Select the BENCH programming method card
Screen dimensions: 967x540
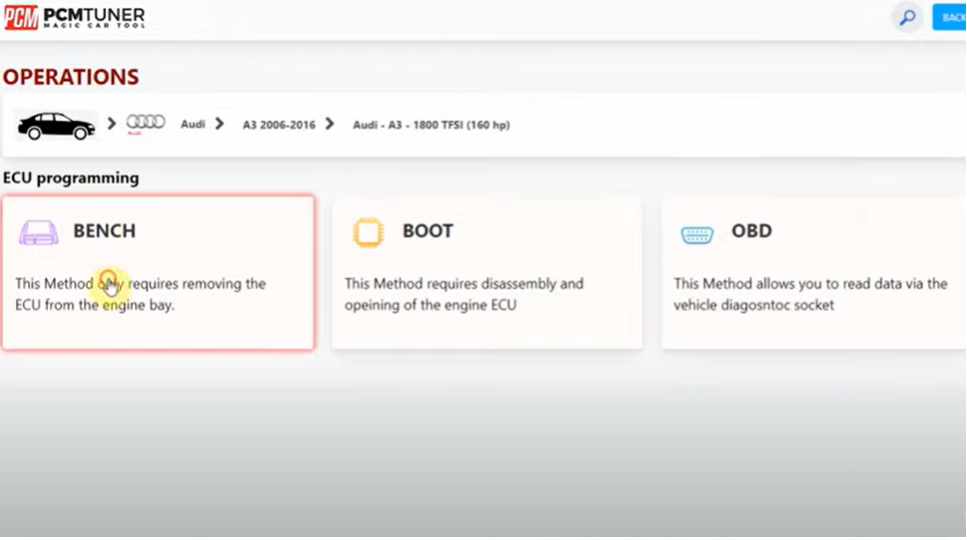[158, 272]
